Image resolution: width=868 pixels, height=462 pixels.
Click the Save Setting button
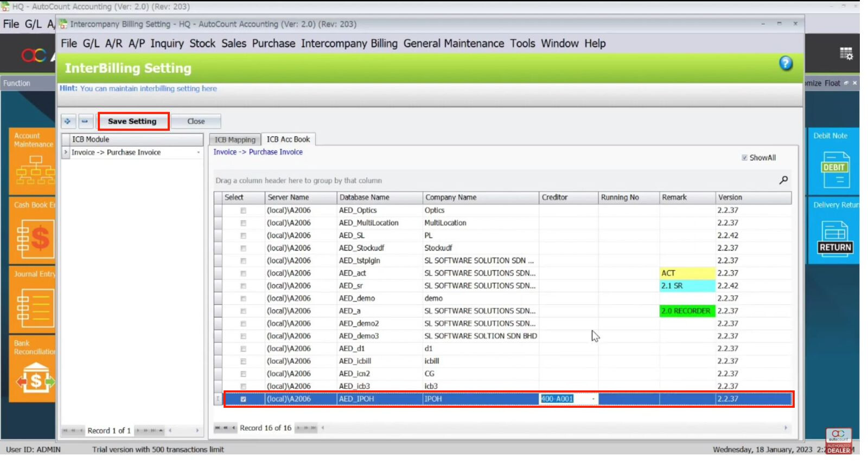(132, 121)
